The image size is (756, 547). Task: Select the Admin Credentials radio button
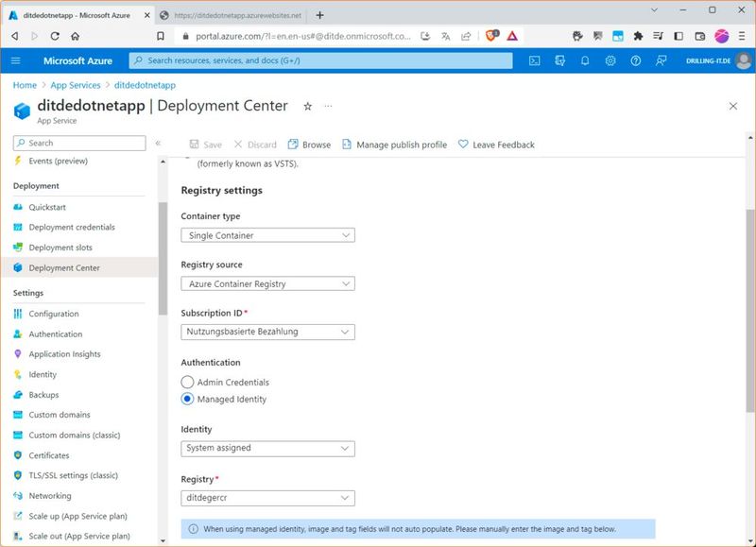click(x=187, y=383)
